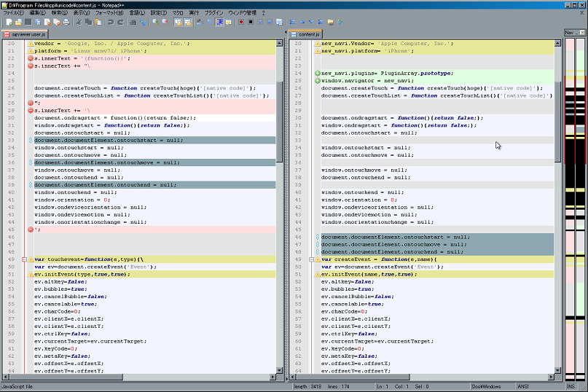This screenshot has height=392, width=588.
Task: Toggle synchronized horizontal scrolling
Action: click(187, 22)
